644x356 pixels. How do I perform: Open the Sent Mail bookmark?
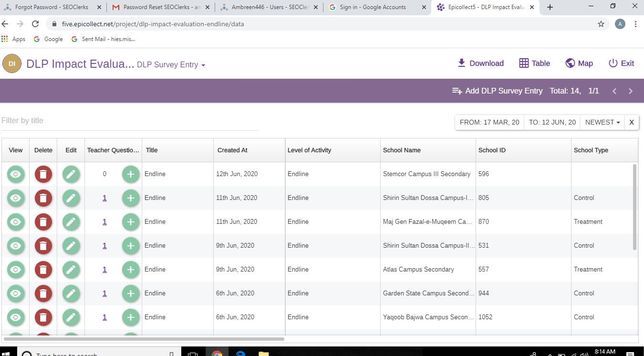(104, 39)
